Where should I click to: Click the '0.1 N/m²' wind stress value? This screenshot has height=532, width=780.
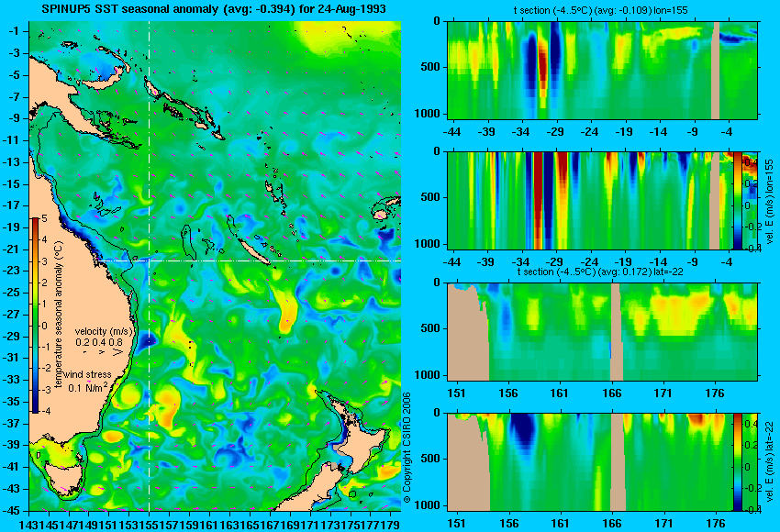pos(88,387)
